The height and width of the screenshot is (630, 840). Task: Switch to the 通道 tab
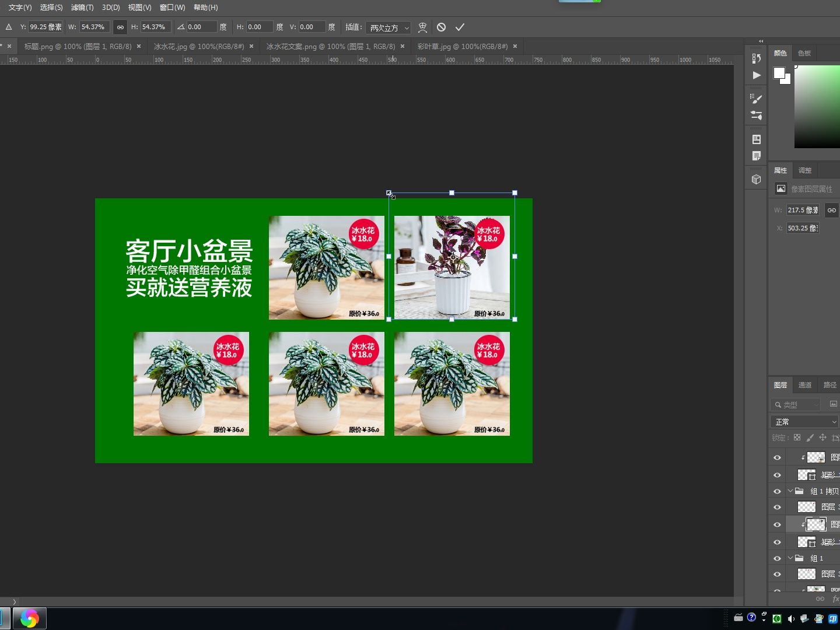(x=804, y=385)
